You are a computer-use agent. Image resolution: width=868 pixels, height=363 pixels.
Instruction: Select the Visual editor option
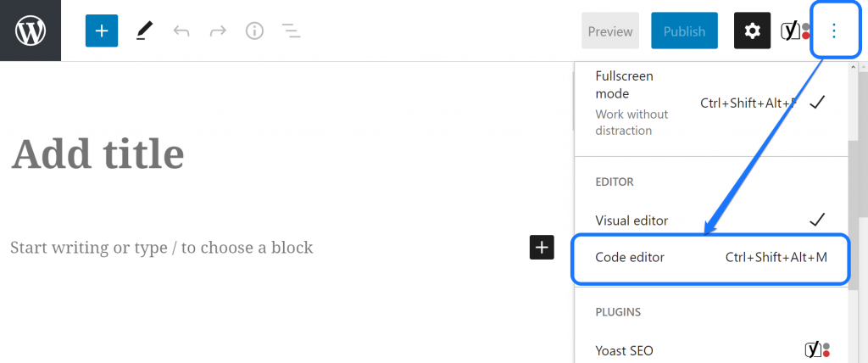(x=710, y=220)
